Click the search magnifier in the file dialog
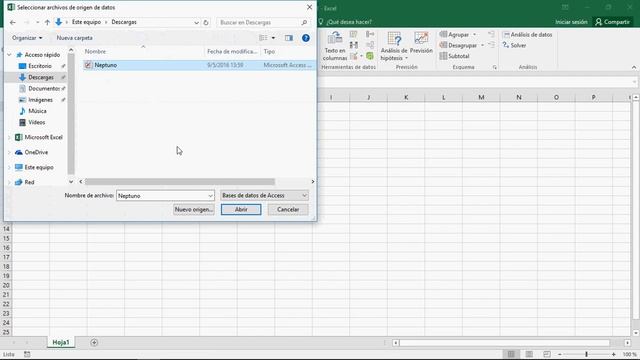The height and width of the screenshot is (360, 640). tap(304, 22)
